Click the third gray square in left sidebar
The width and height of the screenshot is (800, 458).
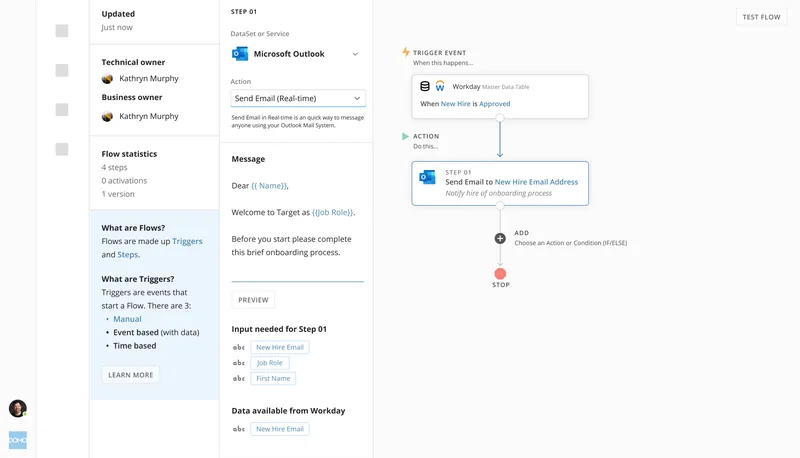pos(62,110)
